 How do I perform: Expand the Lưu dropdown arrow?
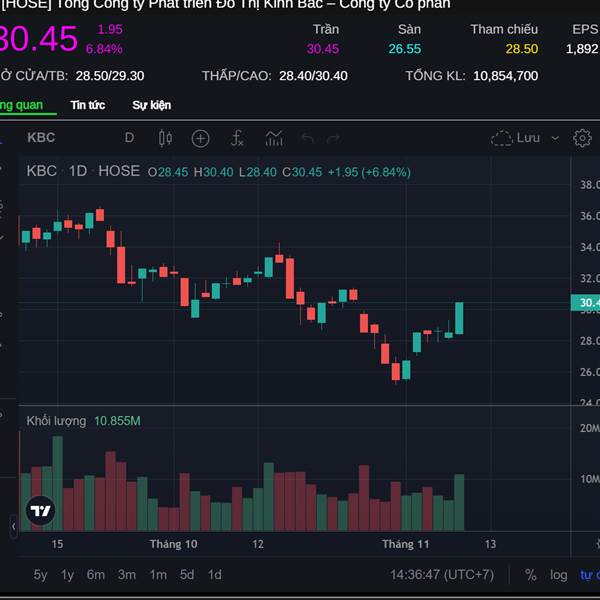[x=555, y=138]
